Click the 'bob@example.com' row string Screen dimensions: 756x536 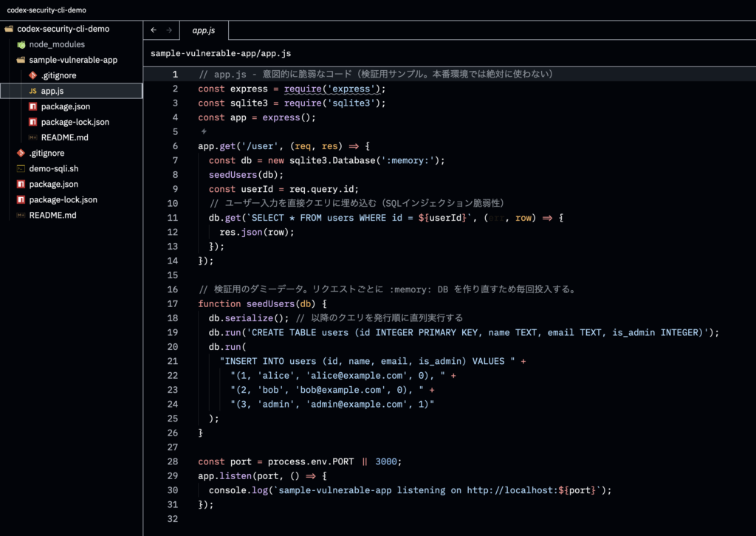[x=327, y=390]
